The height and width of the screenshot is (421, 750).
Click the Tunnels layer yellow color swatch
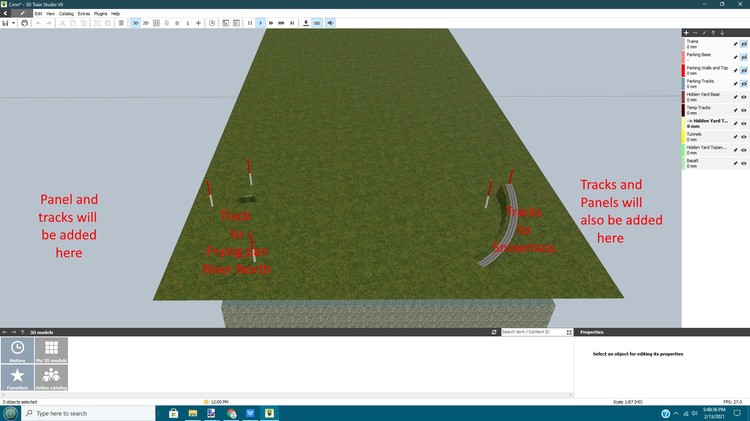pyautogui.click(x=683, y=137)
